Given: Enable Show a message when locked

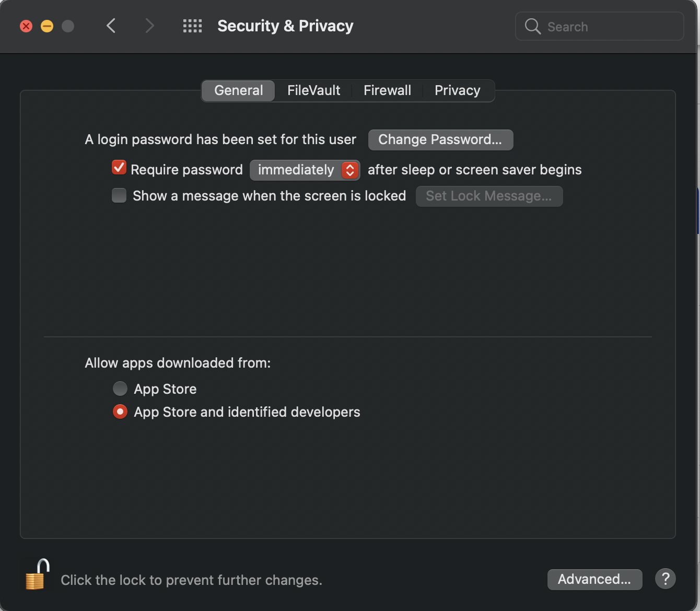Looking at the screenshot, I should [119, 195].
